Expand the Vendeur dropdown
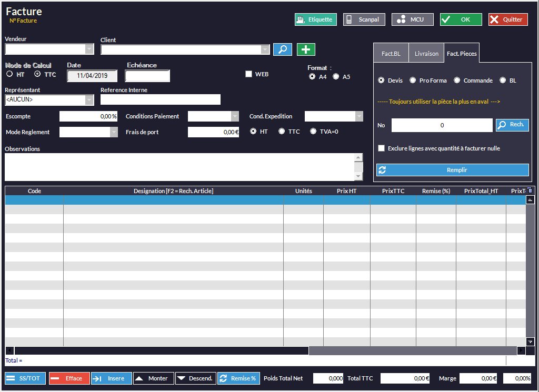The height and width of the screenshot is (392, 539). [x=89, y=49]
